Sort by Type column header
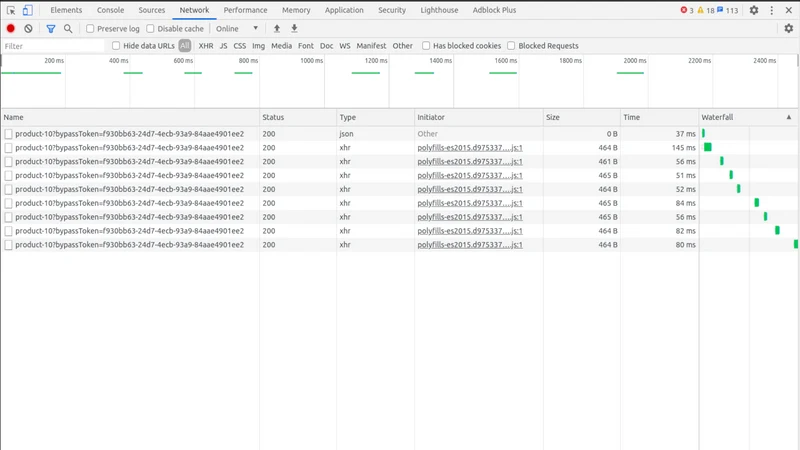 tap(376, 117)
